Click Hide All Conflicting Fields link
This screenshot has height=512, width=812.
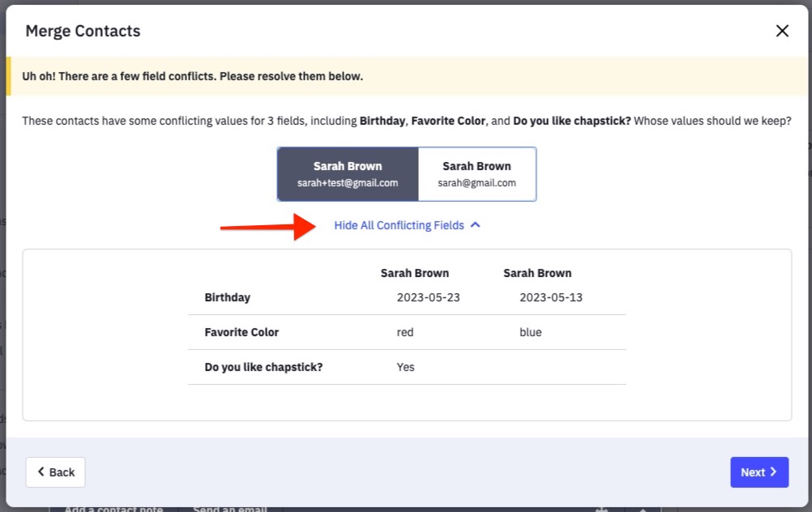pos(399,225)
